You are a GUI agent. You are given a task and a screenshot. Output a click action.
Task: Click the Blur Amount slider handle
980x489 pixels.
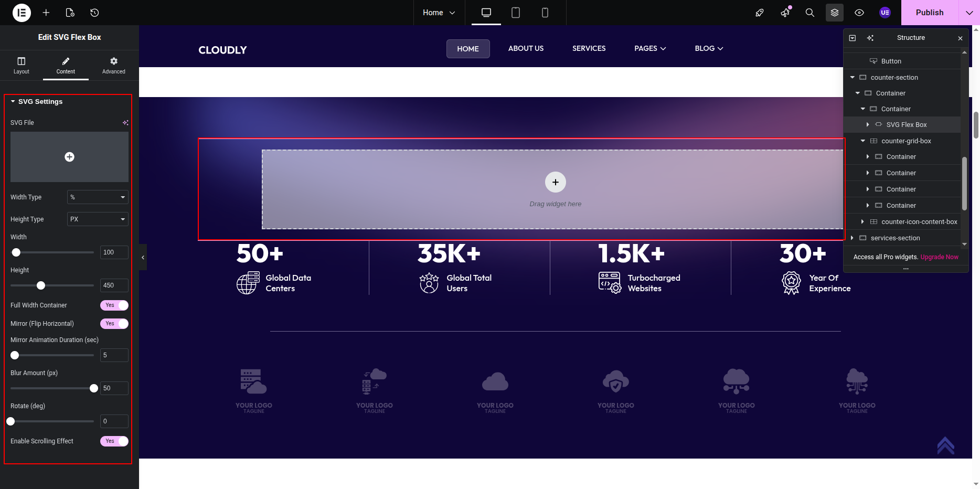(x=94, y=388)
